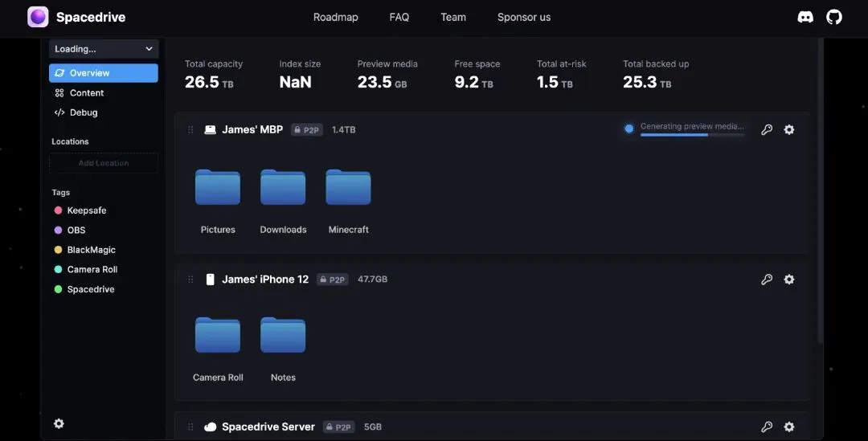Click the 1.4TB size label
868x441 pixels.
(344, 130)
